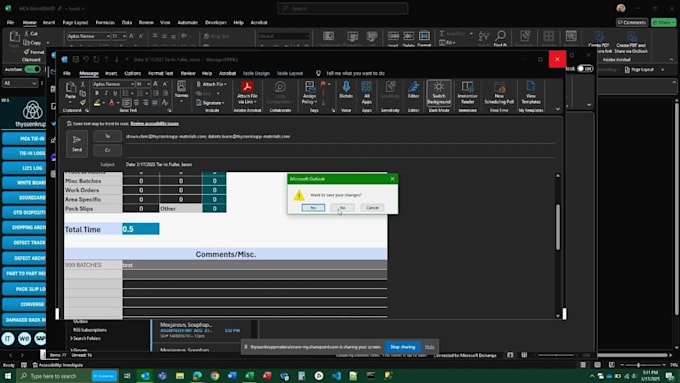
Task: Click Undo in message quick access toolbar
Action: 86,59
